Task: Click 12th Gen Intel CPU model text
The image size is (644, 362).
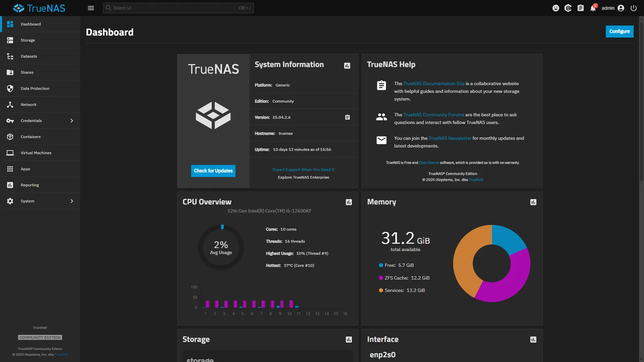Action: pyautogui.click(x=269, y=211)
